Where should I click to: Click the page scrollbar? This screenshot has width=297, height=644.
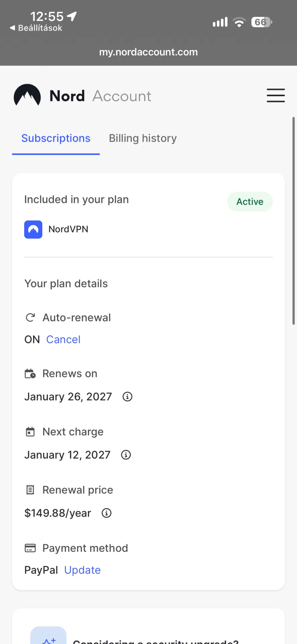[294, 221]
